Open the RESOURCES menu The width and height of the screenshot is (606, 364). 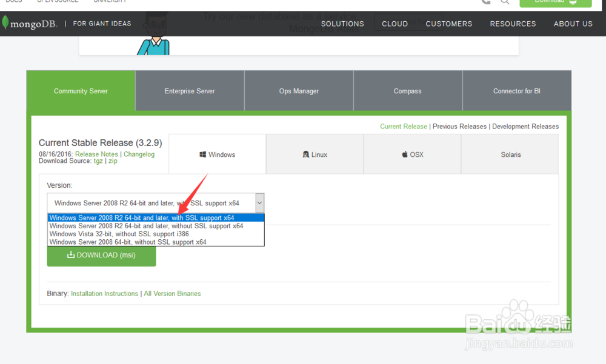click(513, 24)
